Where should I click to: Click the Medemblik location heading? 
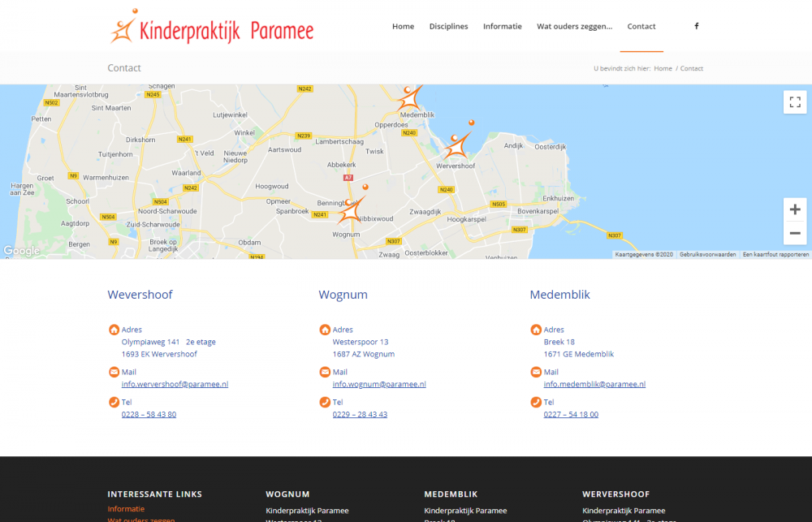559,295
